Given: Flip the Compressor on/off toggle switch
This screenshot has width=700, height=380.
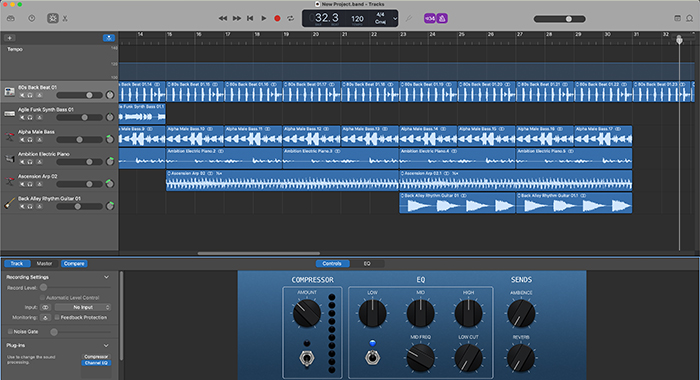Looking at the screenshot, I should (306, 358).
